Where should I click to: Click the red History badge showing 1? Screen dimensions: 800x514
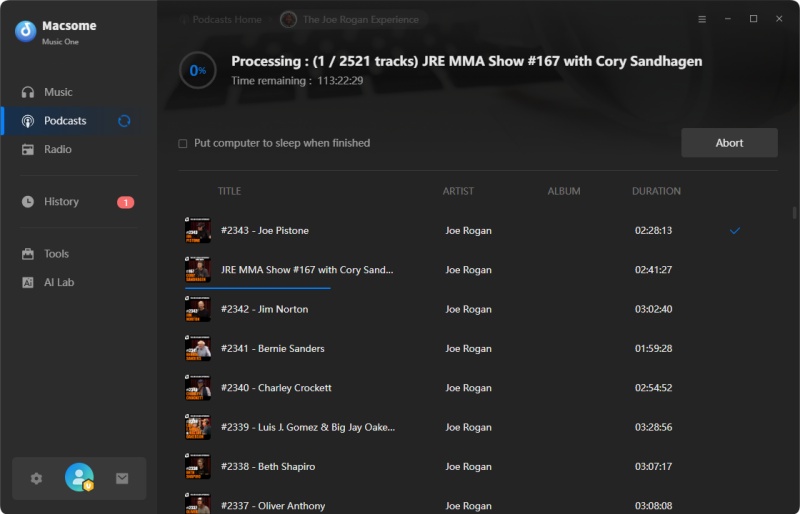click(x=126, y=202)
